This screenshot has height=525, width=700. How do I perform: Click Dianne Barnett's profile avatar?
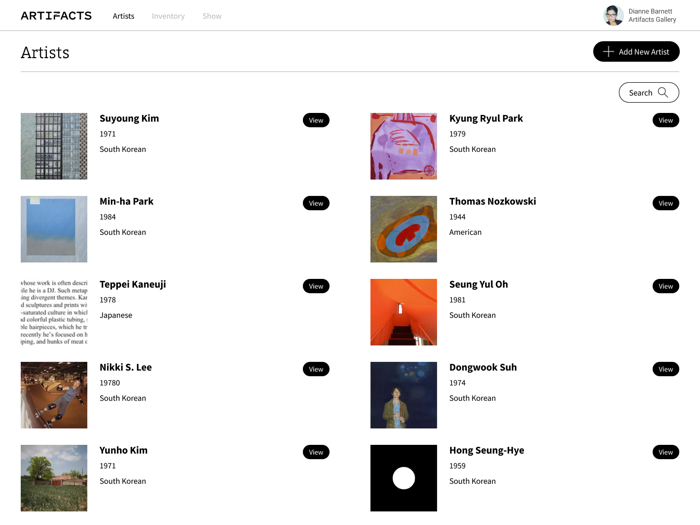[x=613, y=16]
